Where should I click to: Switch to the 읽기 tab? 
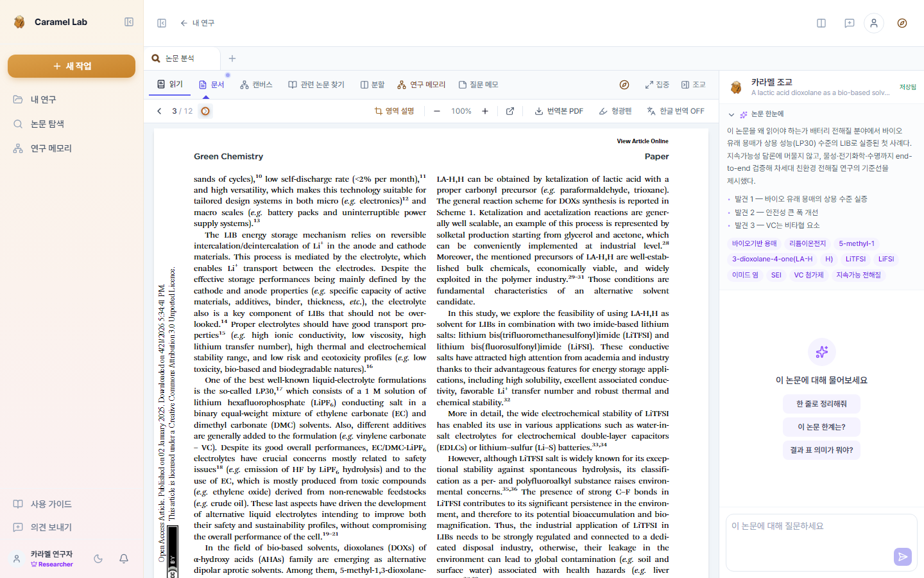170,84
